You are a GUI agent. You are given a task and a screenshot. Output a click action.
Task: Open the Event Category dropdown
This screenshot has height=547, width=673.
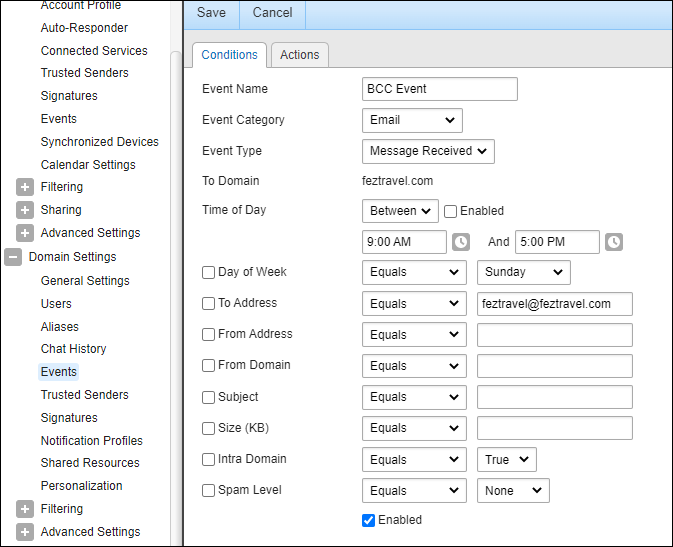click(412, 120)
